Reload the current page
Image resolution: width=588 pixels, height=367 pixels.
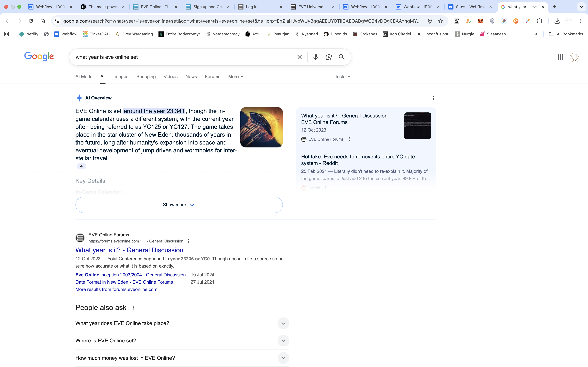(31, 21)
